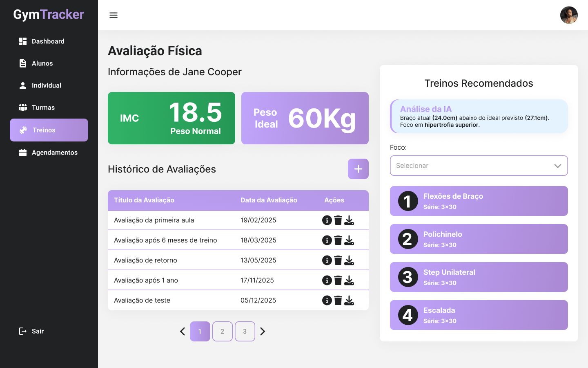The height and width of the screenshot is (368, 588).
Task: Select the Flexões de Braço workout card
Action: click(479, 201)
